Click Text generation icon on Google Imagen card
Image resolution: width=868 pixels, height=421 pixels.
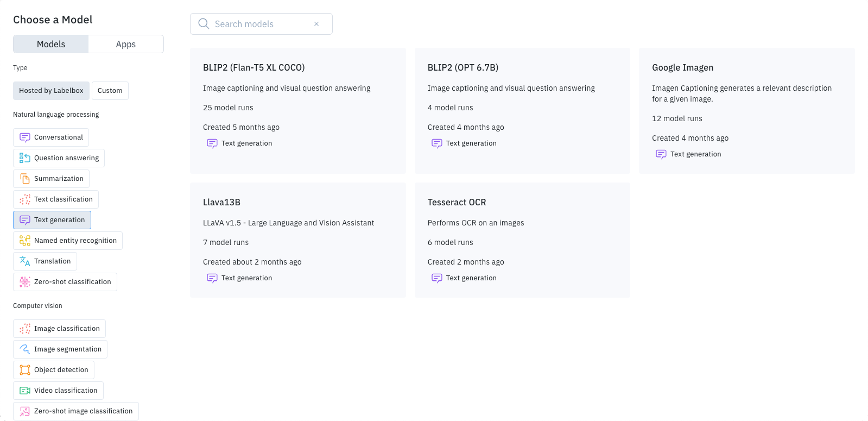pyautogui.click(x=661, y=154)
